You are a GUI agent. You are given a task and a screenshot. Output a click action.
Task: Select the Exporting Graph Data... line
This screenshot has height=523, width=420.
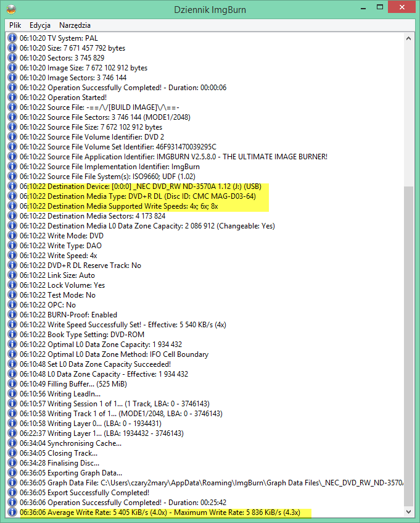[x=71, y=473]
